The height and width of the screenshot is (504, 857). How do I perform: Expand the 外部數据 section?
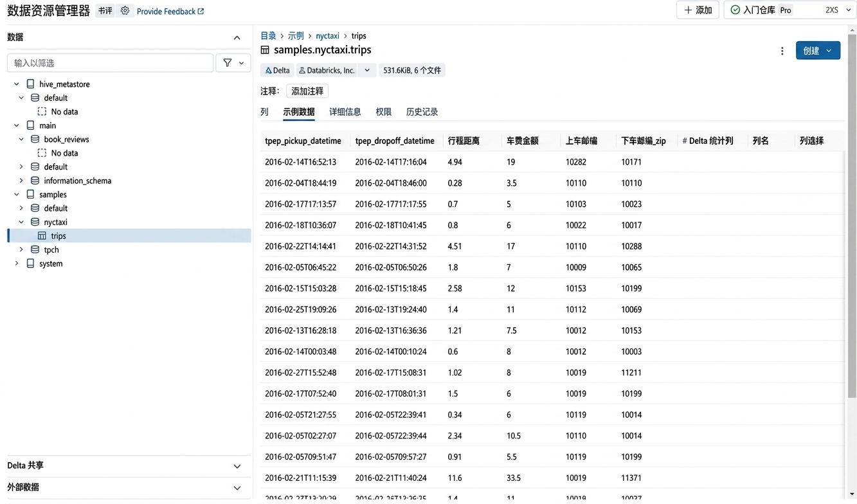237,488
